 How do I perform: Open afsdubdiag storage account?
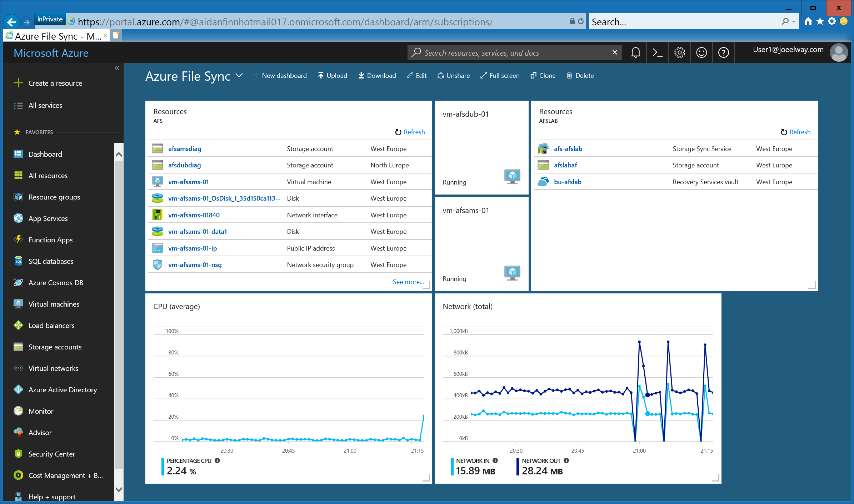click(185, 165)
